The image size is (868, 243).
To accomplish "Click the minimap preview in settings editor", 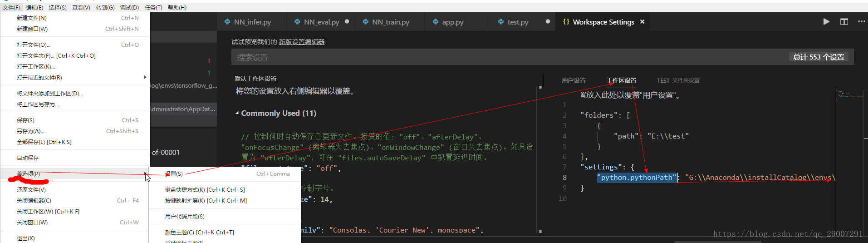I will click(x=849, y=94).
